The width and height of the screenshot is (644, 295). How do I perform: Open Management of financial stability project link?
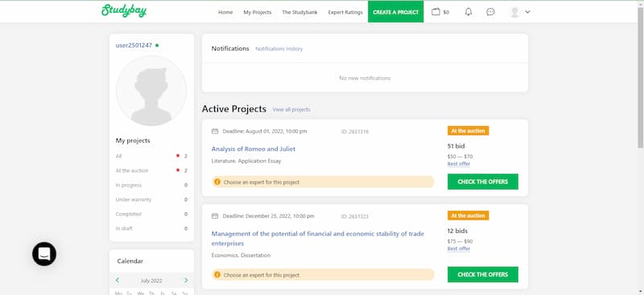pos(318,239)
